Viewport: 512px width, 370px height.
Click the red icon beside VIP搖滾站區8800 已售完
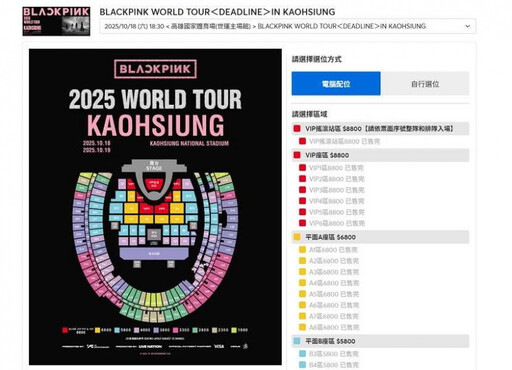tap(302, 141)
